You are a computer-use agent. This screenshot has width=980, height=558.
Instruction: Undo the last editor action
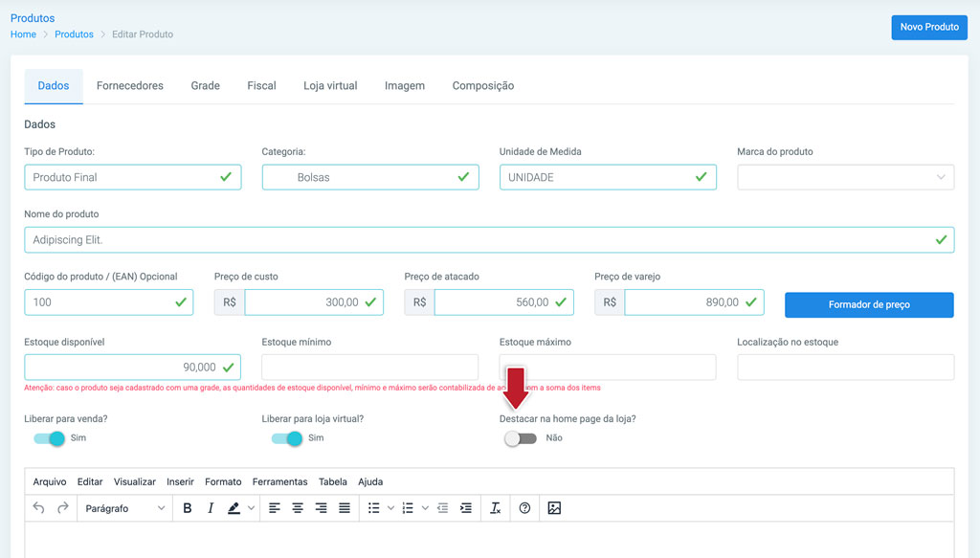tap(38, 508)
